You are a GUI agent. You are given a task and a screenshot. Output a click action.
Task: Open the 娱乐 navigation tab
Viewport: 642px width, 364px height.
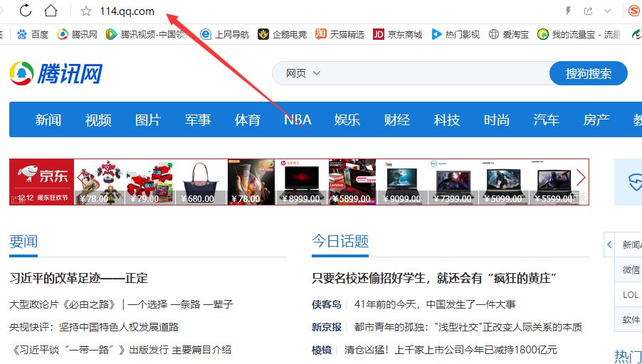tap(347, 120)
